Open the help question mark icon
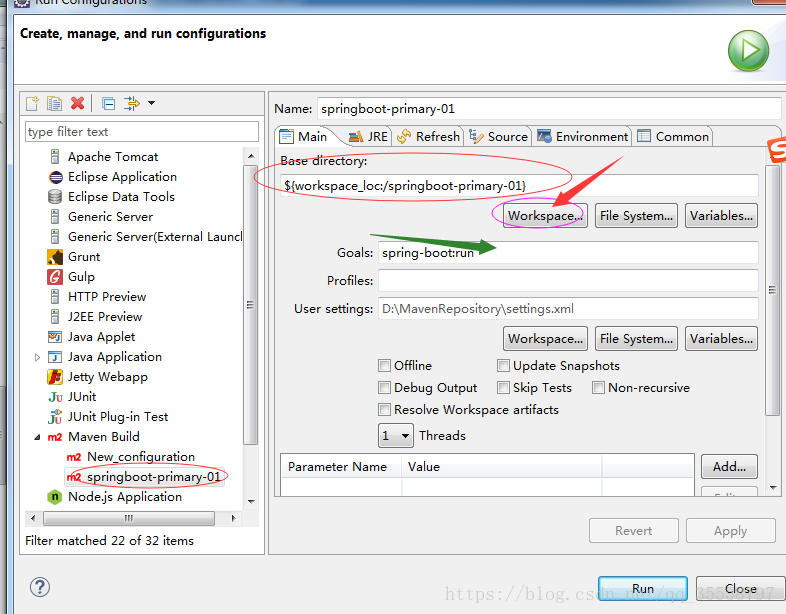786x614 pixels. [x=40, y=587]
